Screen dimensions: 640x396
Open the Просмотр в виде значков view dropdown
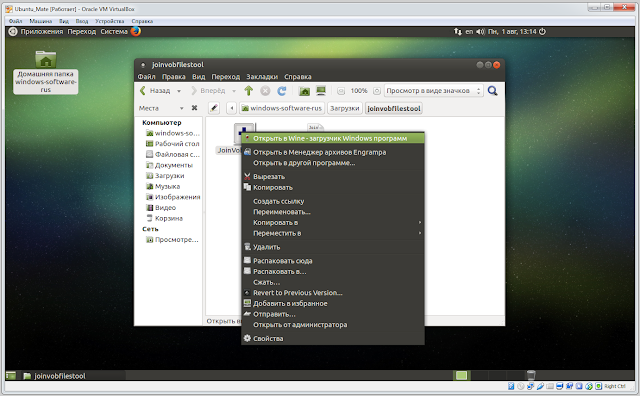pyautogui.click(x=434, y=91)
